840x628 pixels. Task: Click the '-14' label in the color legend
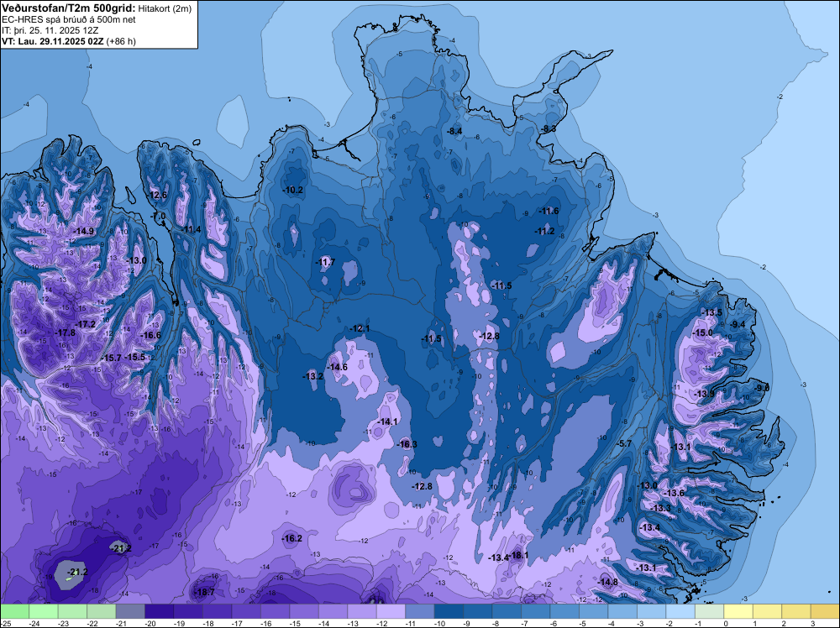(x=324, y=623)
